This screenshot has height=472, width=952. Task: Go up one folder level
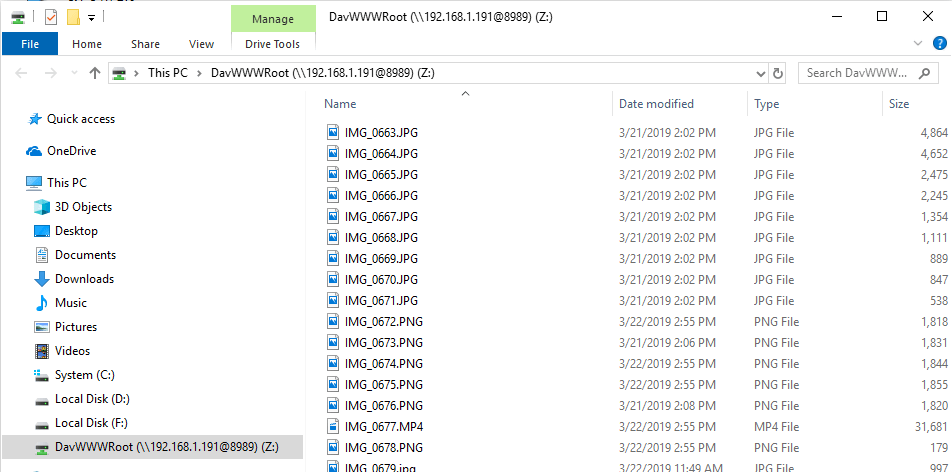(x=94, y=73)
